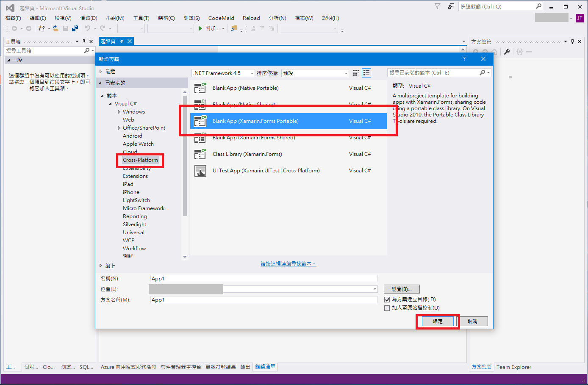Select Blank App (Native Portable) template
The width and height of the screenshot is (588, 385).
[x=288, y=88]
